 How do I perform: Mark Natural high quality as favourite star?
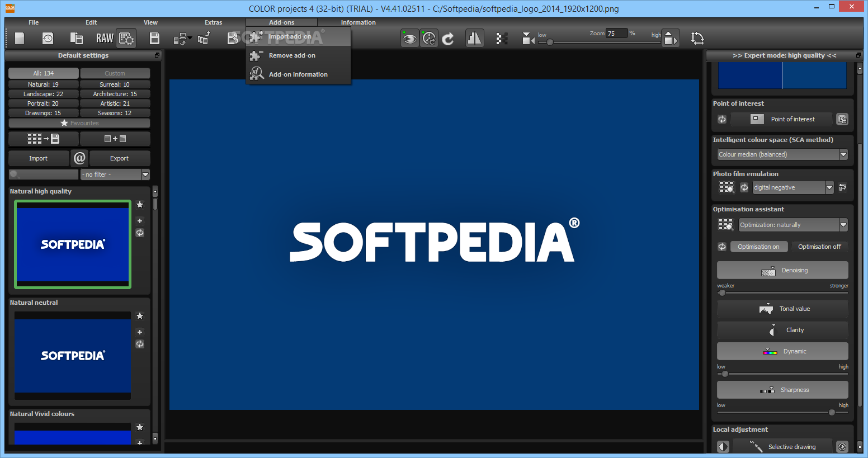[140, 205]
